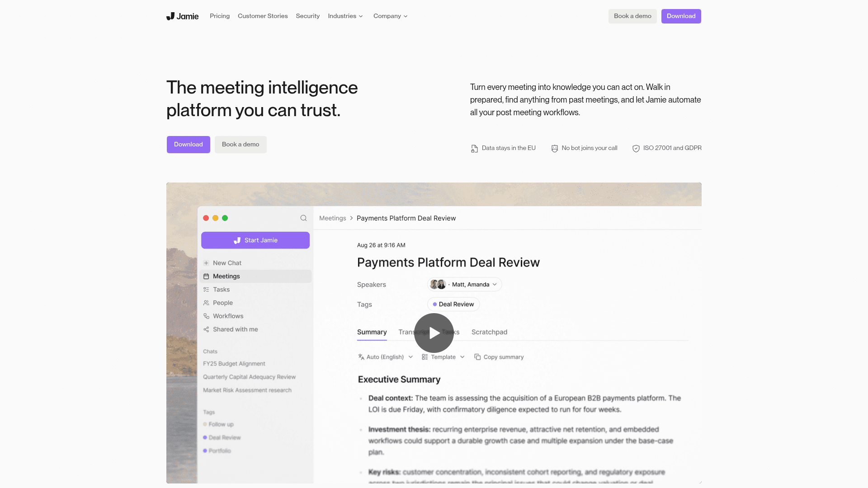Click the ISO 27001 shield icon

coord(636,149)
